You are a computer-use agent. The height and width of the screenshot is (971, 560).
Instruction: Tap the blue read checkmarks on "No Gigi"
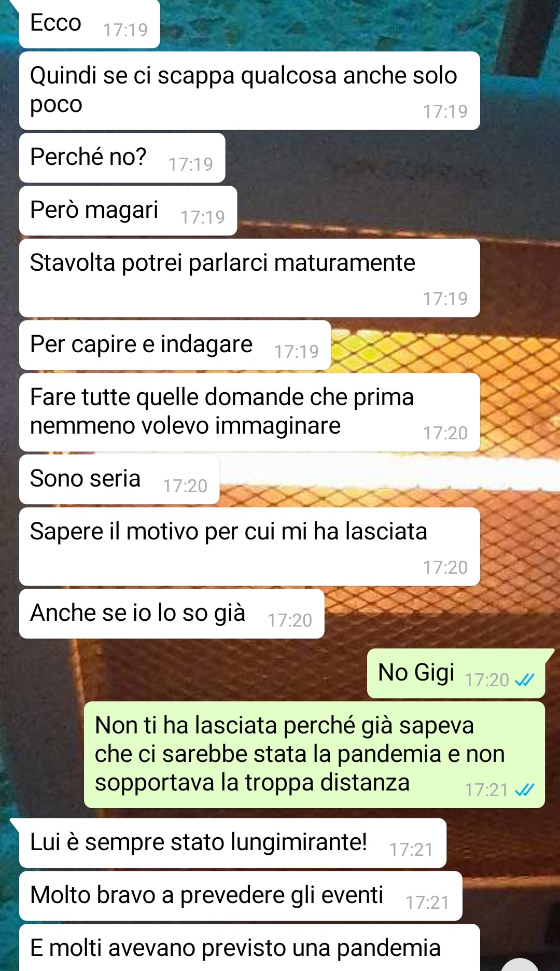[524, 679]
